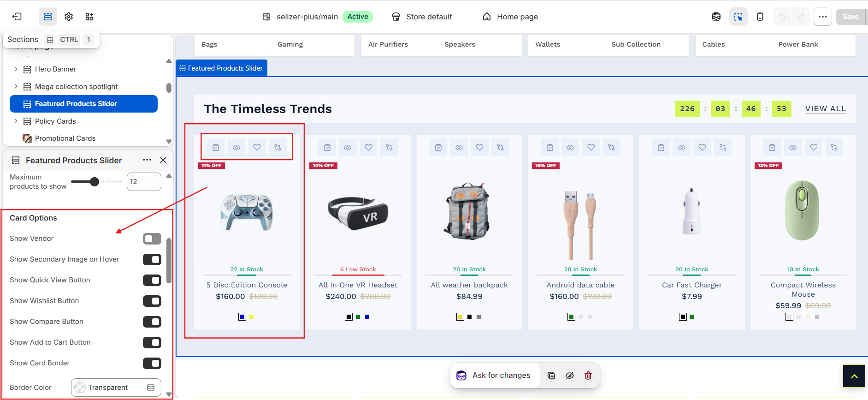This screenshot has height=400, width=868.
Task: Expand Mega collection spotlight section
Action: pyautogui.click(x=16, y=87)
